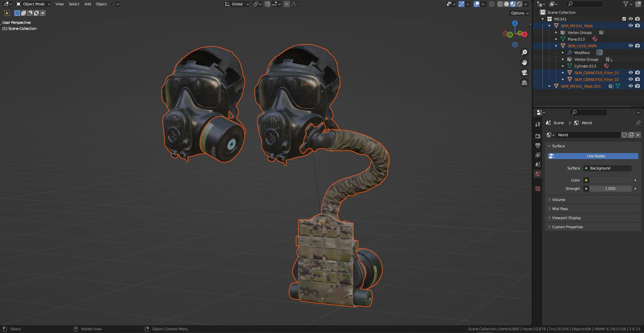Click the Use Nodes button

[x=593, y=156]
